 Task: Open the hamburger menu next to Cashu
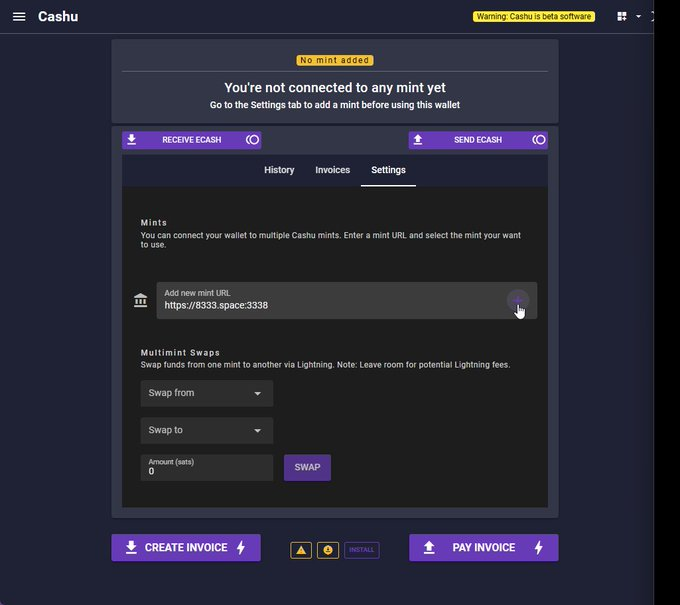coord(19,17)
